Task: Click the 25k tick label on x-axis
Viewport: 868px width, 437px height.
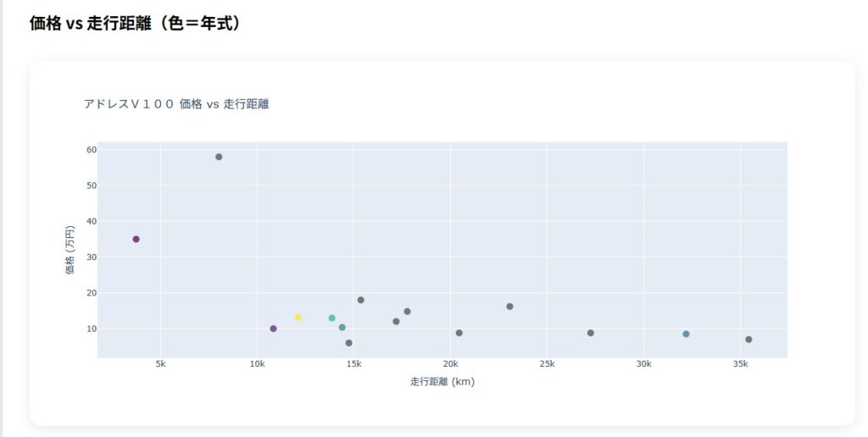Action: pos(547,364)
